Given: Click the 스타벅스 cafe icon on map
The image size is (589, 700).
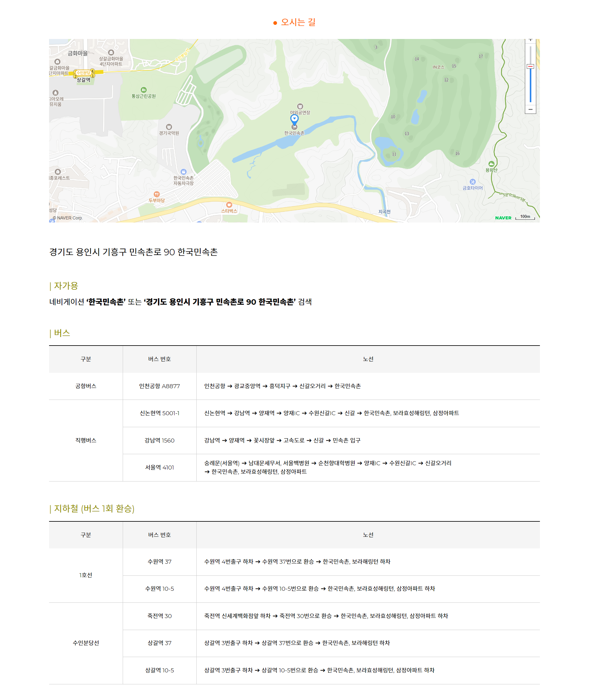Looking at the screenshot, I should click(229, 205).
